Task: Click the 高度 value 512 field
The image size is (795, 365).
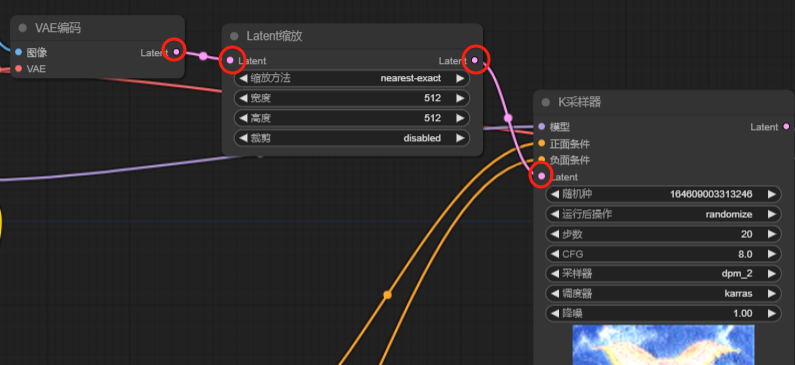Action: pos(351,118)
